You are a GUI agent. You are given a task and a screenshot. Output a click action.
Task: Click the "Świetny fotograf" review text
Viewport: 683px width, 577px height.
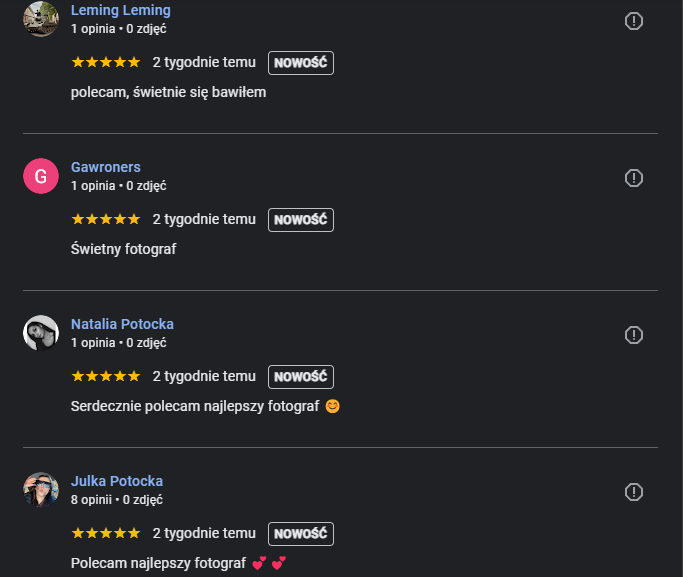pyautogui.click(x=124, y=249)
